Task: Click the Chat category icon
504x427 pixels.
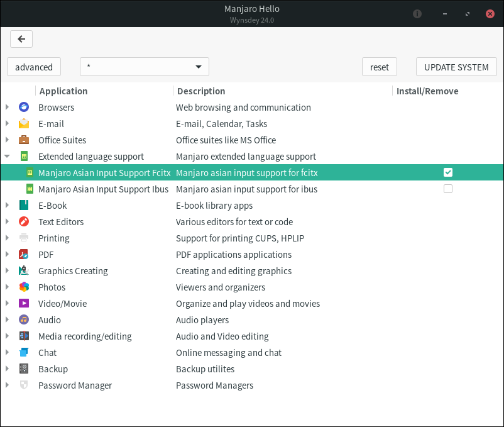Action: [x=24, y=352]
